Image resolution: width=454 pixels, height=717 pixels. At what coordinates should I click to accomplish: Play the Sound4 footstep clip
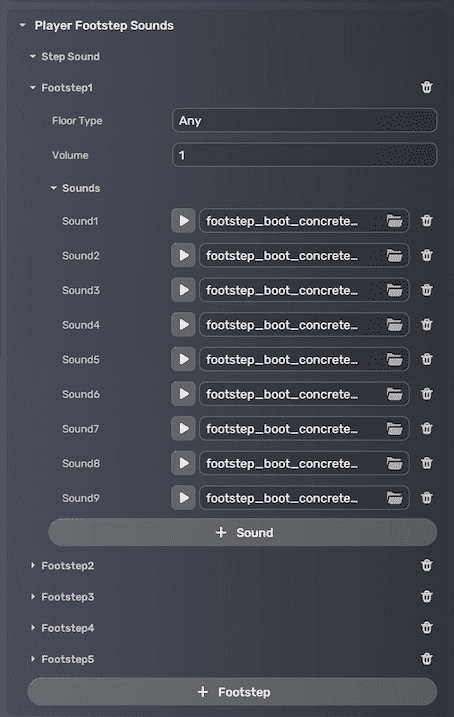(x=183, y=325)
